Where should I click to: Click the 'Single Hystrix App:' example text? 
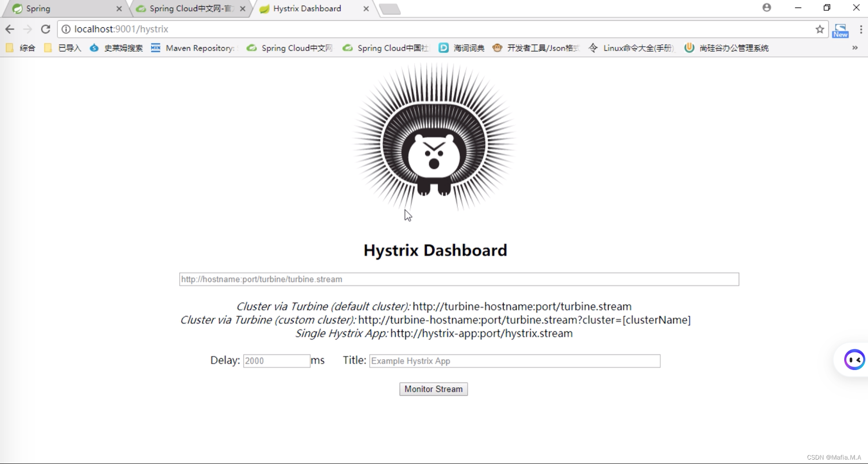click(x=342, y=333)
